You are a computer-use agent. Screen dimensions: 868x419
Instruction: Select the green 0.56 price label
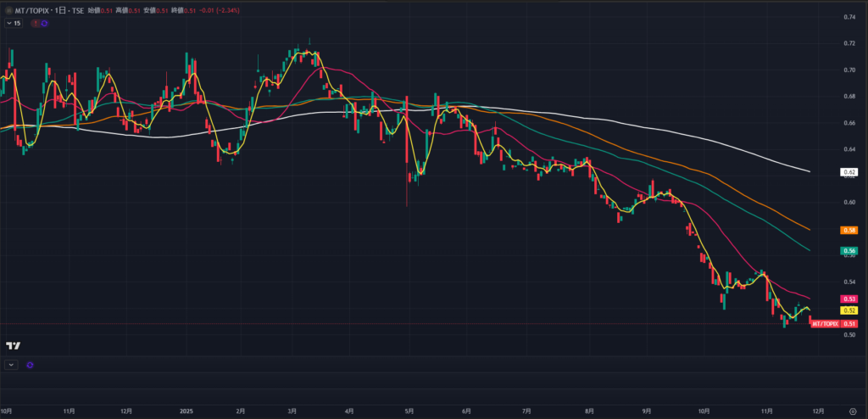849,251
